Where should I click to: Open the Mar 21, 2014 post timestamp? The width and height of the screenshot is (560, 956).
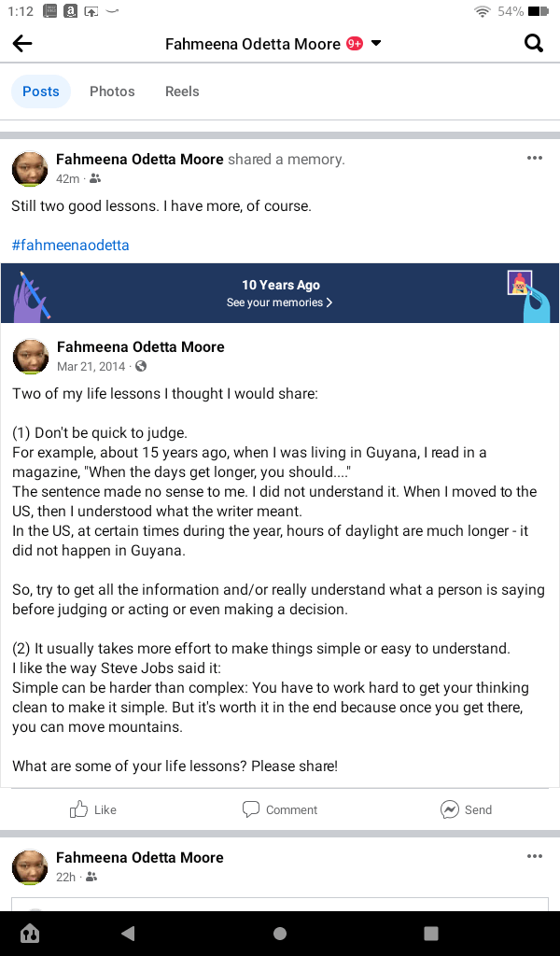[x=91, y=366]
